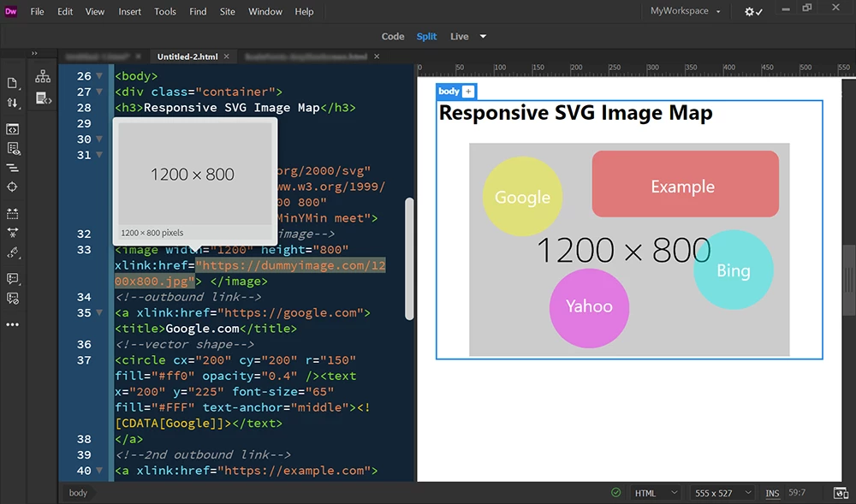Viewport: 856px width, 504px height.
Task: Click the Responsive SVG Image Map heading
Action: [575, 113]
